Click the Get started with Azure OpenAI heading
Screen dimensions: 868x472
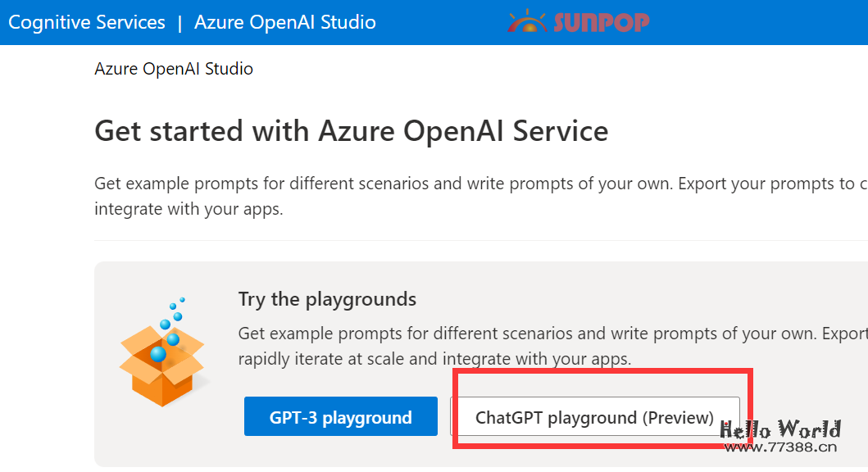point(352,130)
